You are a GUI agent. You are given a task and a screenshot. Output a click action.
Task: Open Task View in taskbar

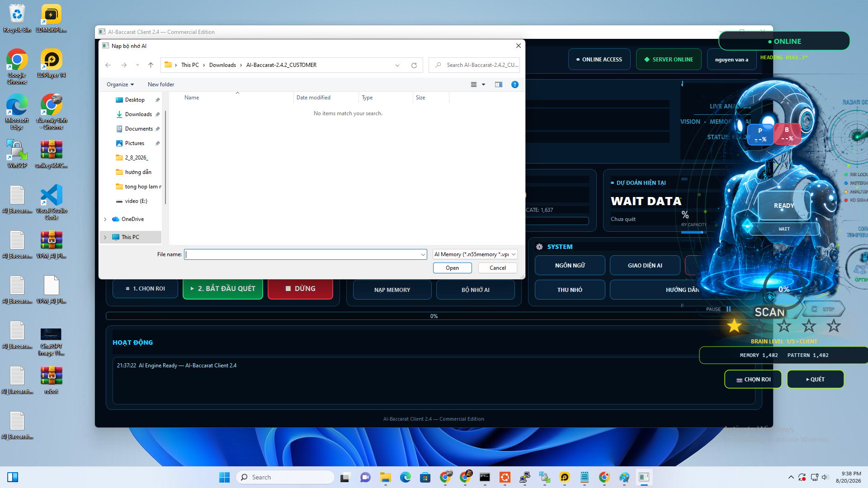[x=345, y=477]
